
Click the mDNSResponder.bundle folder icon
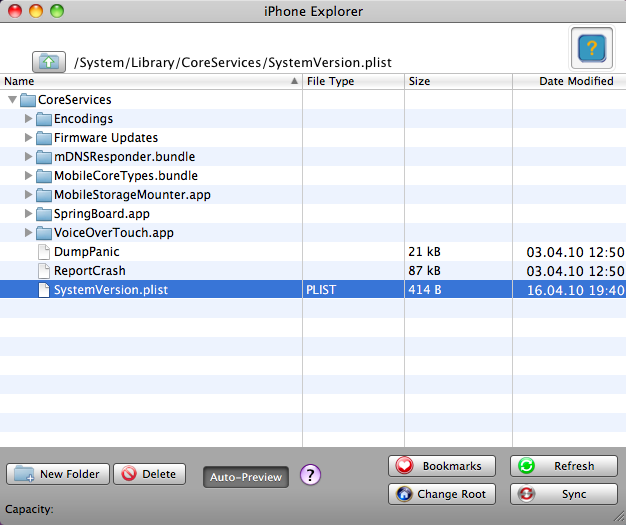tap(44, 157)
